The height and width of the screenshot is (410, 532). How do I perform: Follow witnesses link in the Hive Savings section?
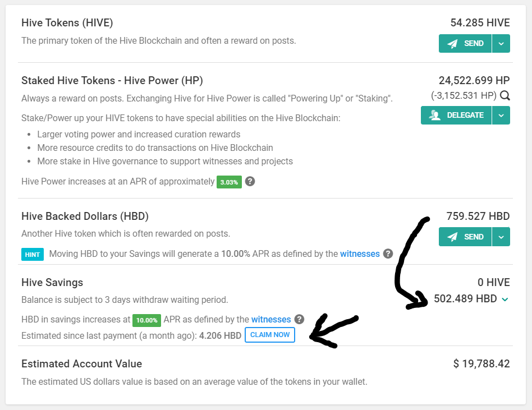pos(271,320)
